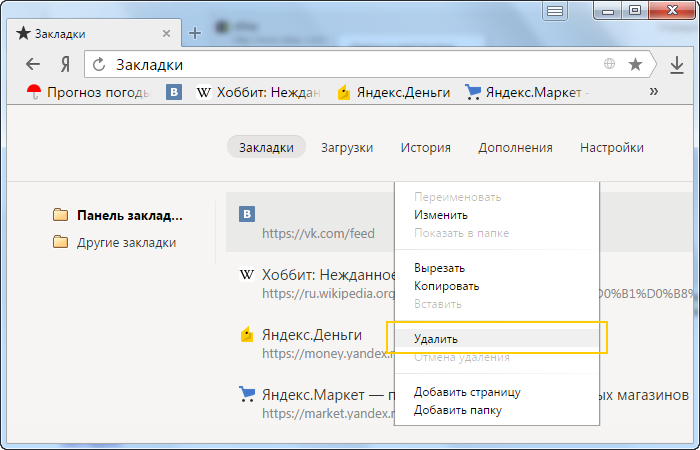Switch to the Загрузки tab

[x=347, y=147]
